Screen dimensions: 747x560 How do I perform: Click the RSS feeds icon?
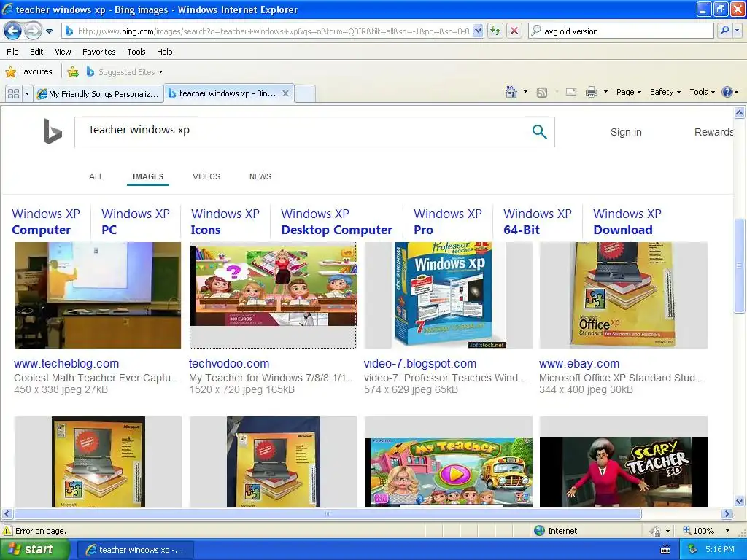tap(542, 93)
